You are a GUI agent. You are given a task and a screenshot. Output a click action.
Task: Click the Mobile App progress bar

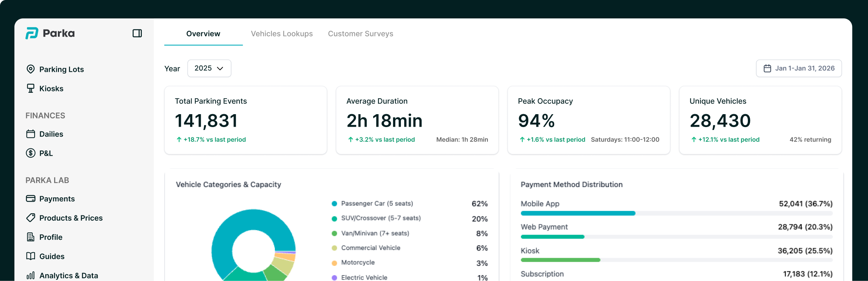pyautogui.click(x=677, y=213)
